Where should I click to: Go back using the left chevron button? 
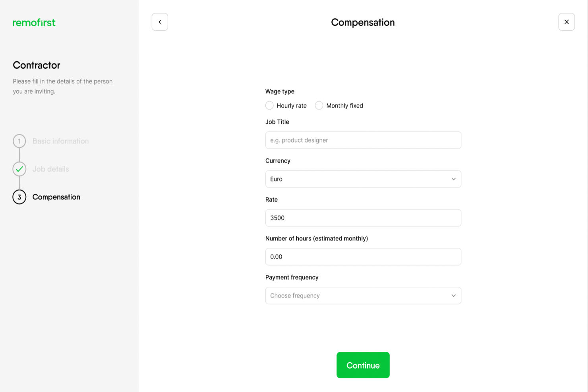pos(160,22)
